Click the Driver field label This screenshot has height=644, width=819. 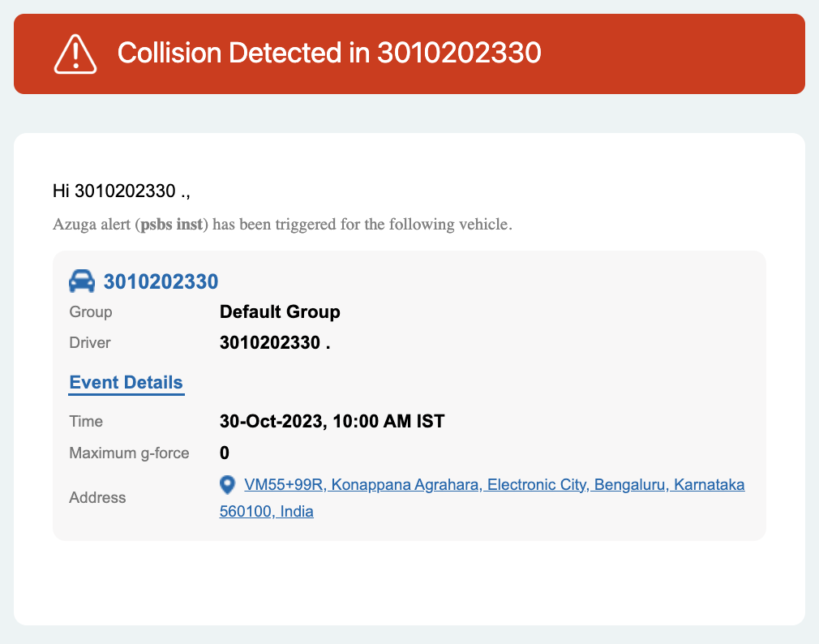(x=90, y=342)
